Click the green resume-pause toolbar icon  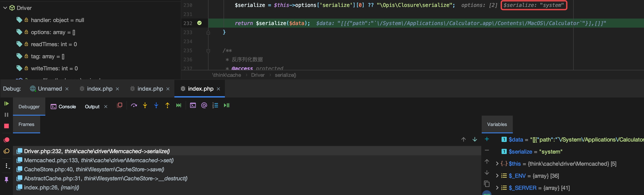click(226, 105)
